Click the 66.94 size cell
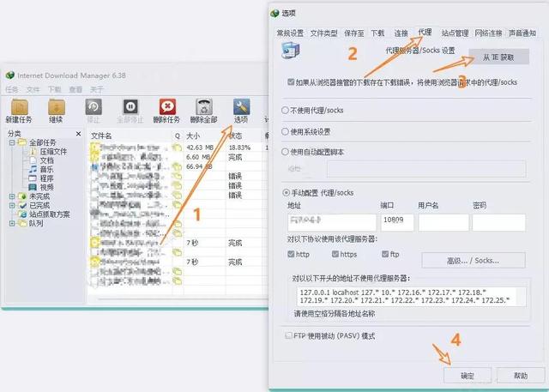549x392 pixels. (x=199, y=166)
